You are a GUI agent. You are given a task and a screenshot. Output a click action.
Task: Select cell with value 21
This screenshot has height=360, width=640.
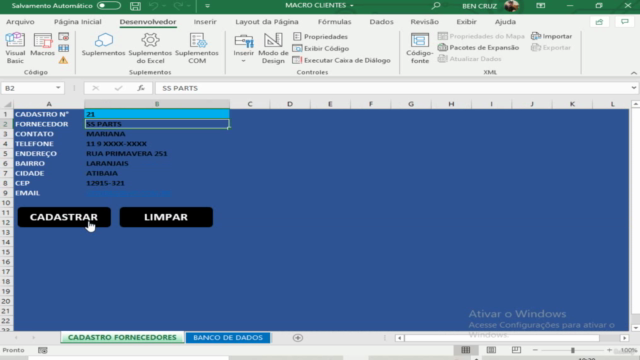point(157,114)
